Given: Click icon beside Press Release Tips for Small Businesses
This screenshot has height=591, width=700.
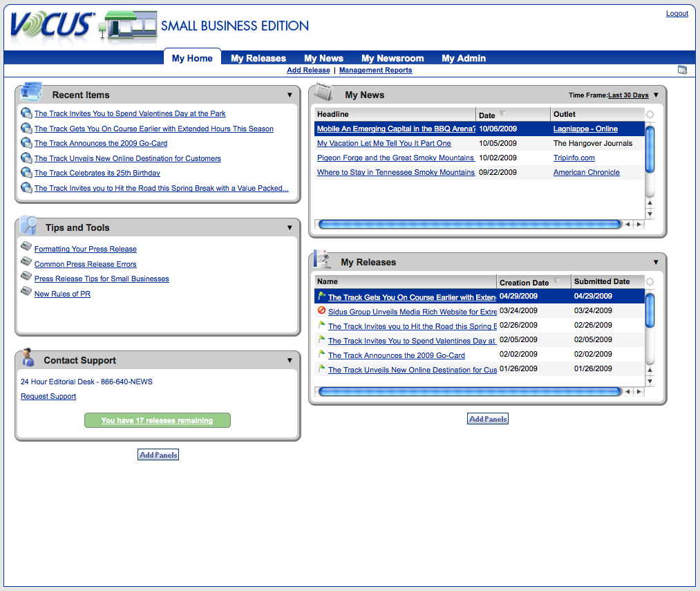Looking at the screenshot, I should coord(26,276).
